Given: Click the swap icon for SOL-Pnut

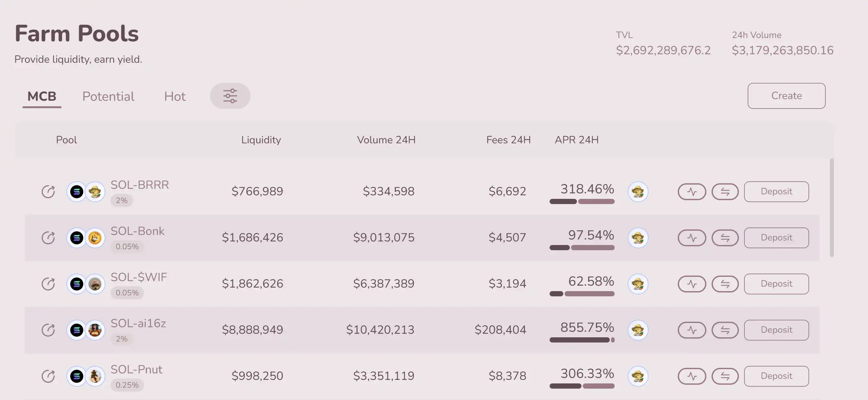Looking at the screenshot, I should pos(725,376).
